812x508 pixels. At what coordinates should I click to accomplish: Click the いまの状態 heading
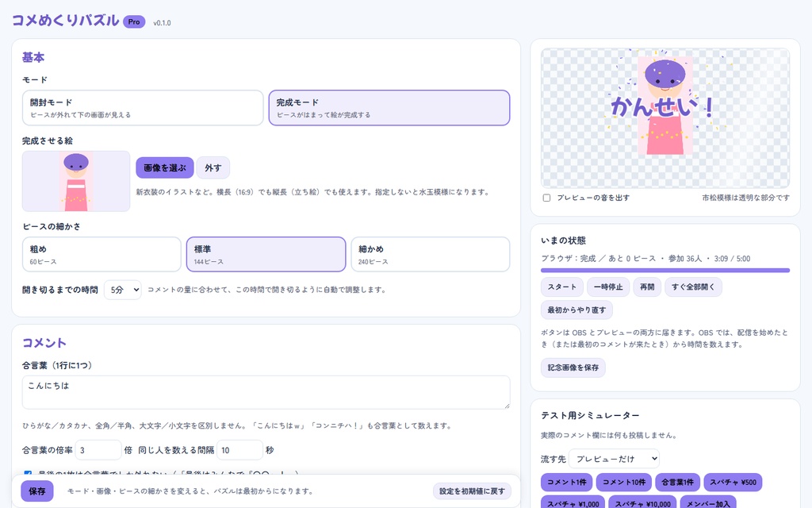click(x=564, y=241)
